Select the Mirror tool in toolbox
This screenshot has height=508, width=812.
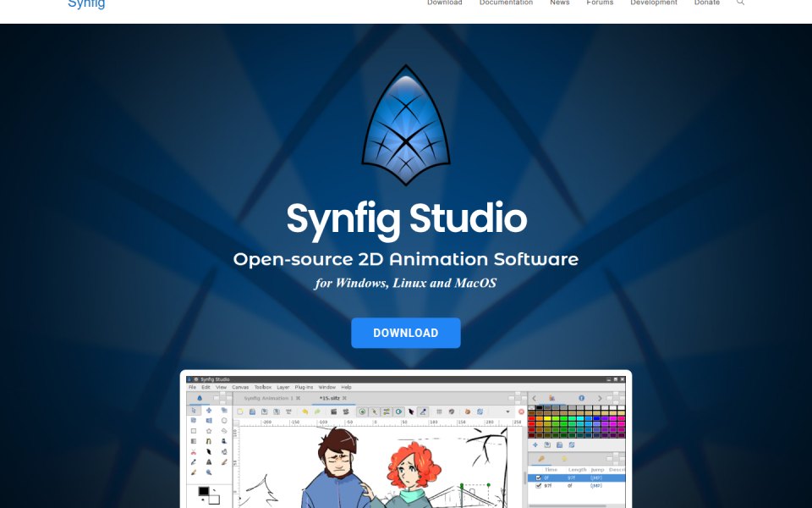point(209,421)
